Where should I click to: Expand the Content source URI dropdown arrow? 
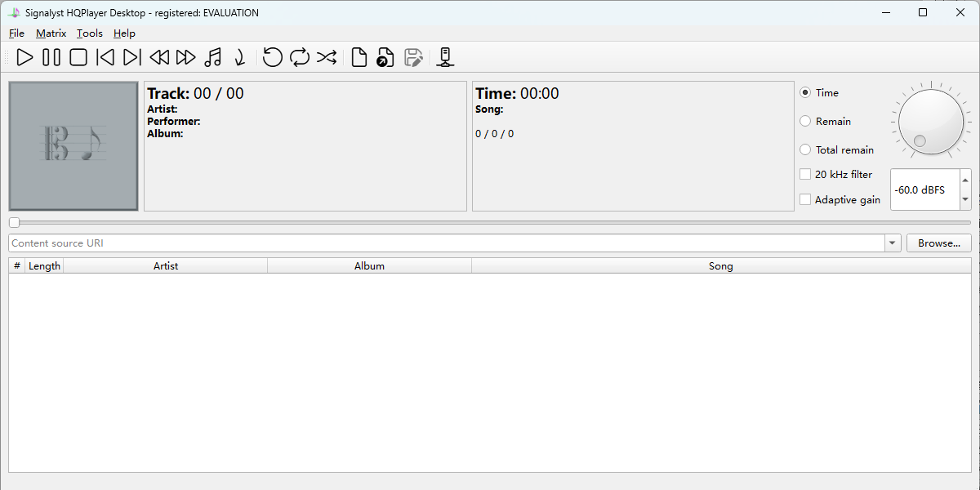pyautogui.click(x=893, y=243)
